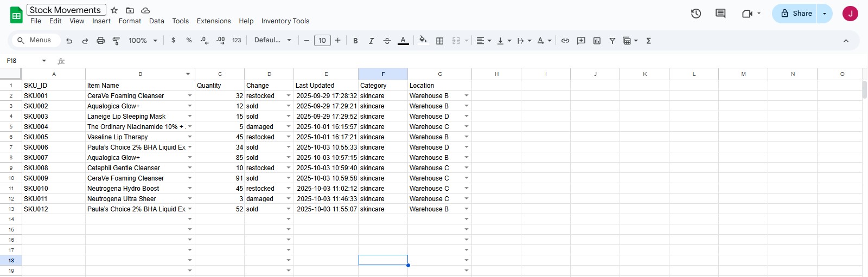Toggle strikethrough formatting

387,41
